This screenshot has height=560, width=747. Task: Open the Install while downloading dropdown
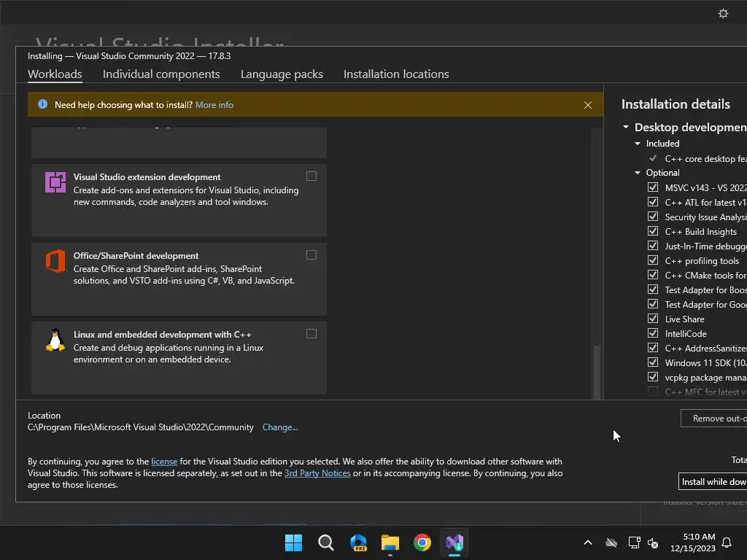coord(713,481)
